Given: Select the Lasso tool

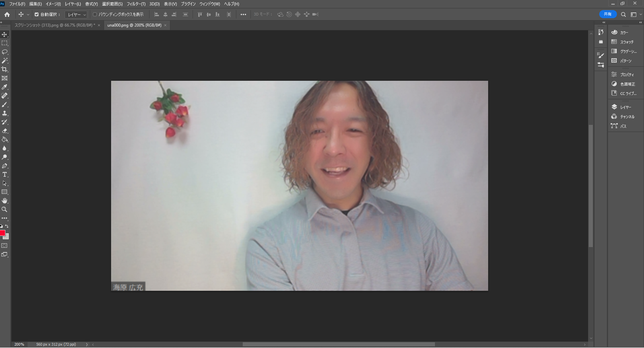Looking at the screenshot, I should (5, 52).
